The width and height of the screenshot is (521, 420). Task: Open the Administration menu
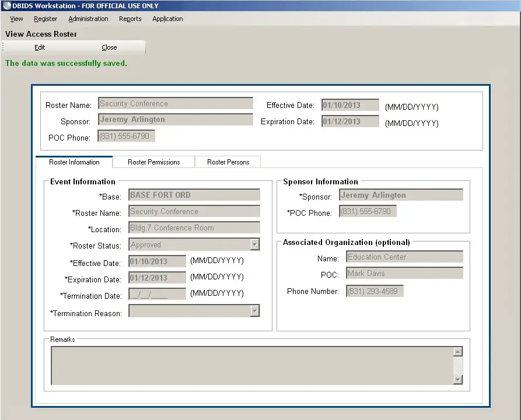pyautogui.click(x=88, y=19)
